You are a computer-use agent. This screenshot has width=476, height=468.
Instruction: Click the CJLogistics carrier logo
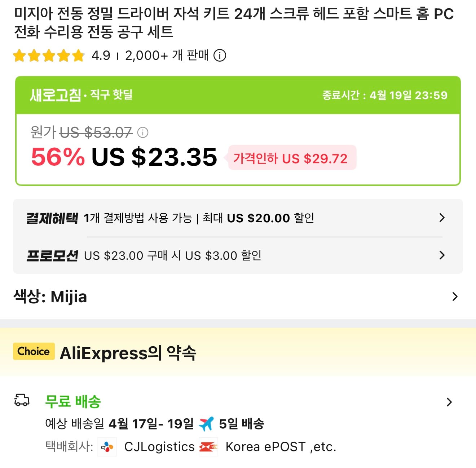[106, 447]
